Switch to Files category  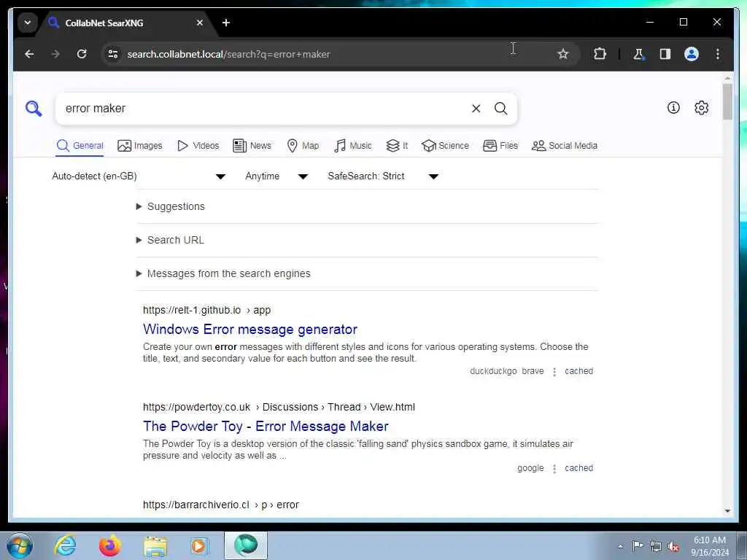500,146
